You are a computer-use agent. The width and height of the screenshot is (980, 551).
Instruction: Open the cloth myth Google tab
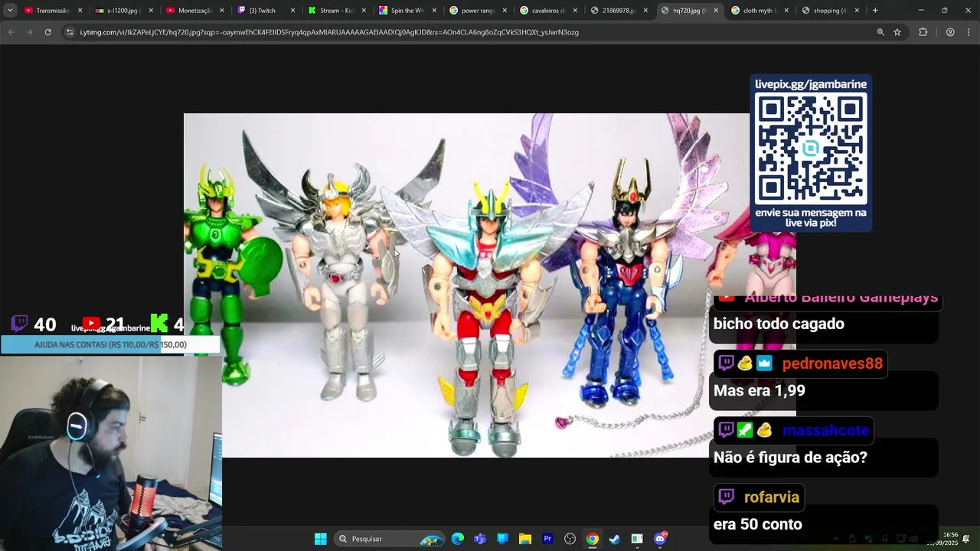click(758, 11)
